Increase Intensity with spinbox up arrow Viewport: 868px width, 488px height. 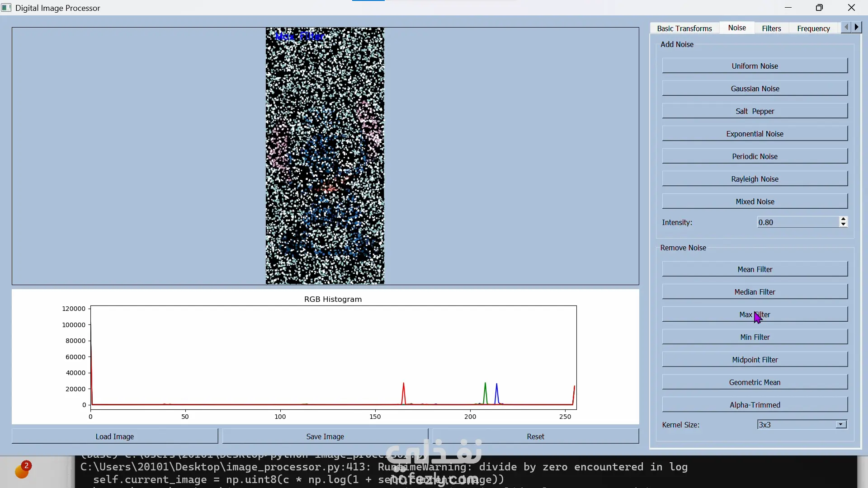tap(843, 219)
